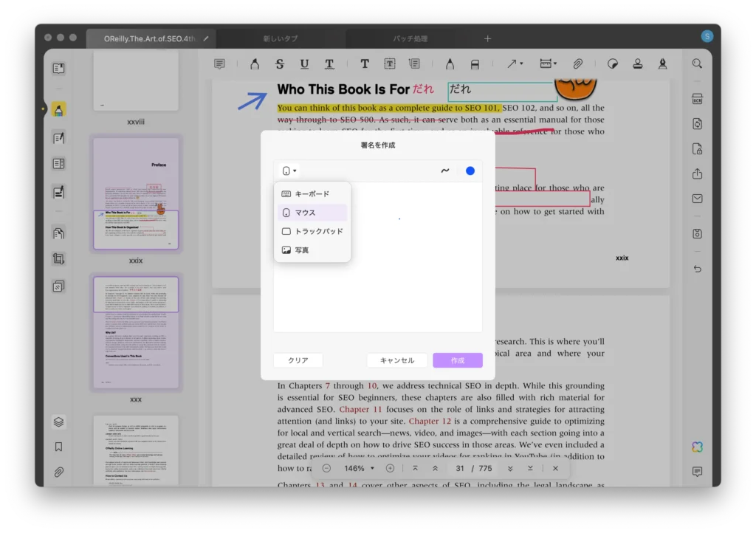756x533 pixels.
Task: Open the search magnifier icon
Action: click(x=697, y=64)
